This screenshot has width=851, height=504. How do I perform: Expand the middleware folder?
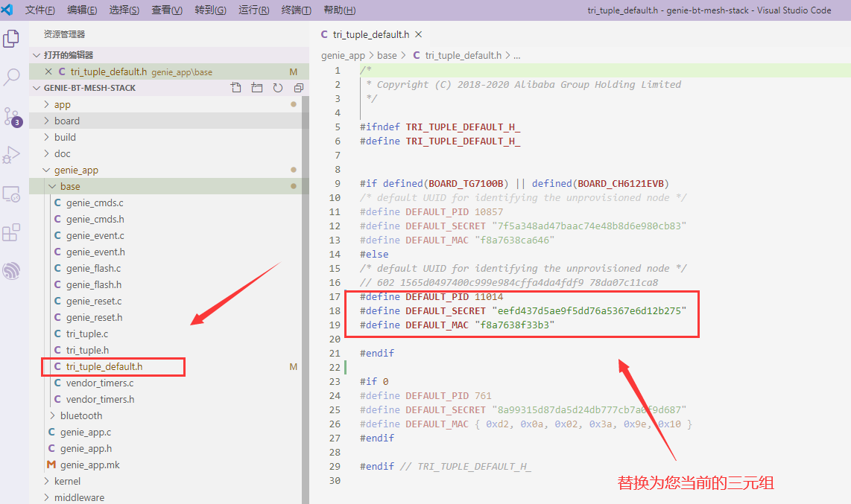47,497
